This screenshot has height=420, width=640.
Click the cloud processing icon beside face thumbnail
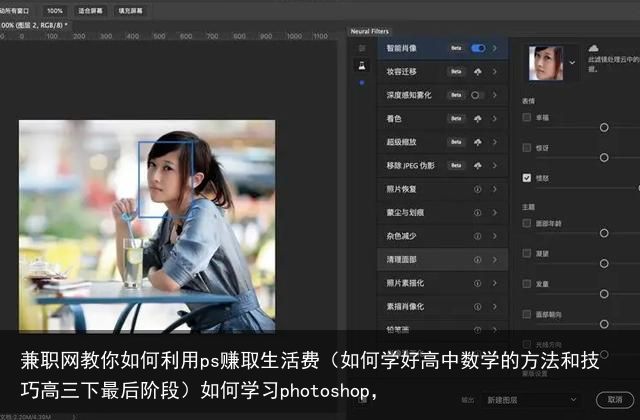[x=593, y=49]
